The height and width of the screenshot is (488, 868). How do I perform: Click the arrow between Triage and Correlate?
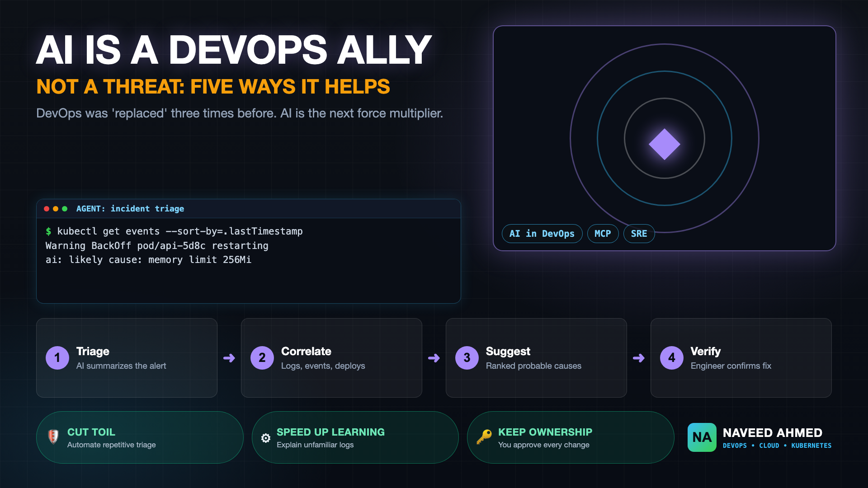coord(229,358)
